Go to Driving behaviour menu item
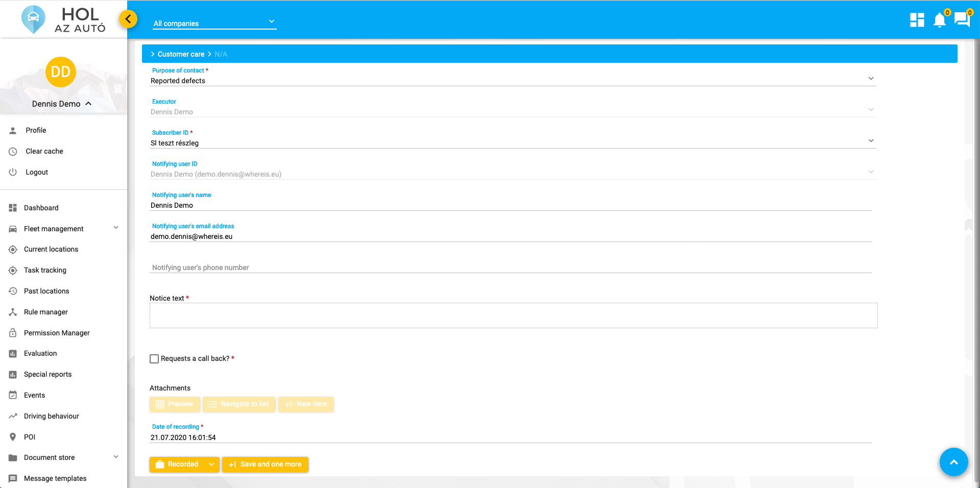This screenshot has height=488, width=980. (x=52, y=416)
